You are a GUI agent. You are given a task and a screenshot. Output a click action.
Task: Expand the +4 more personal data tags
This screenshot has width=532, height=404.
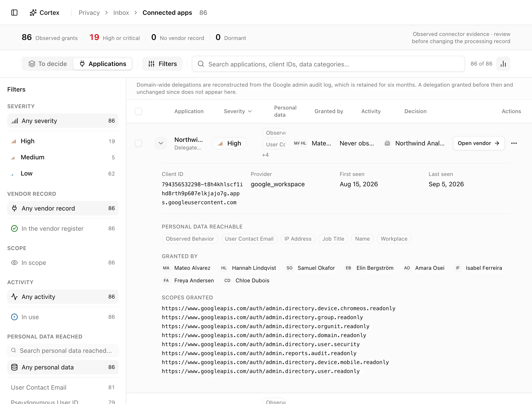(265, 155)
